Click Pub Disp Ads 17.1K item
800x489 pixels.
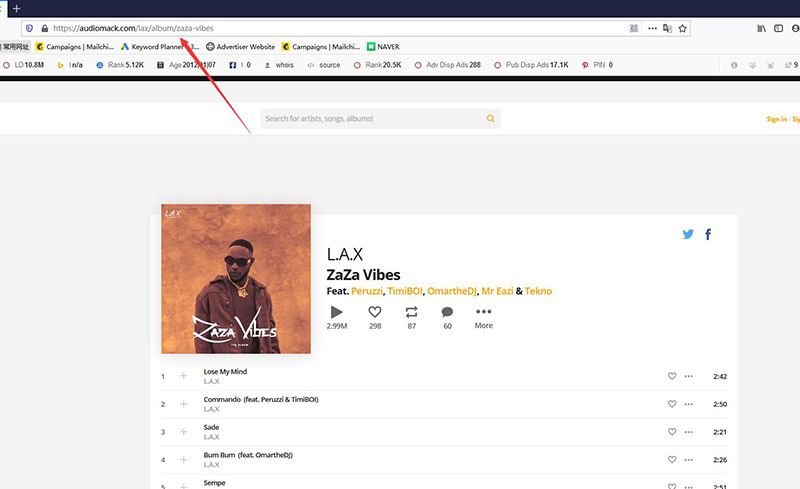pyautogui.click(x=531, y=65)
